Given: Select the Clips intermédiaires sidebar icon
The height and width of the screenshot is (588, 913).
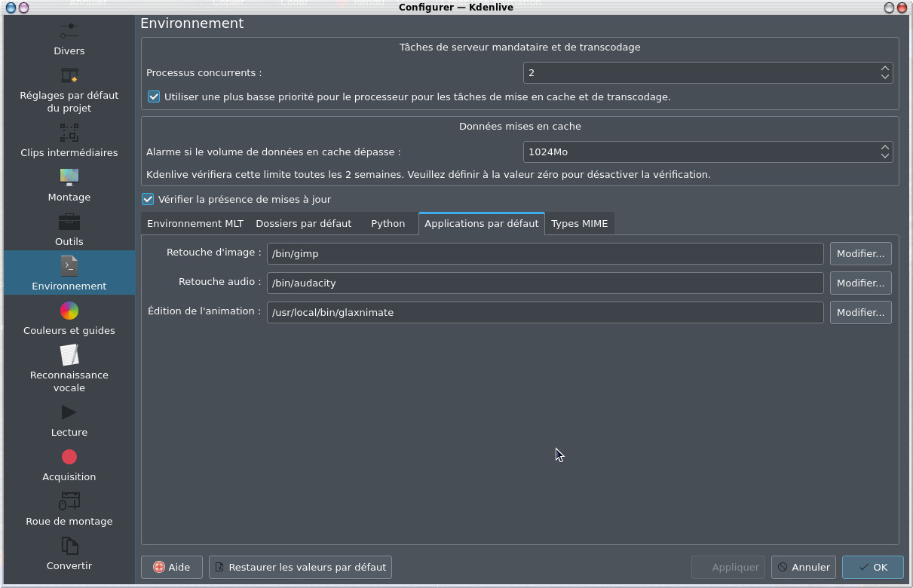Looking at the screenshot, I should 69,133.
